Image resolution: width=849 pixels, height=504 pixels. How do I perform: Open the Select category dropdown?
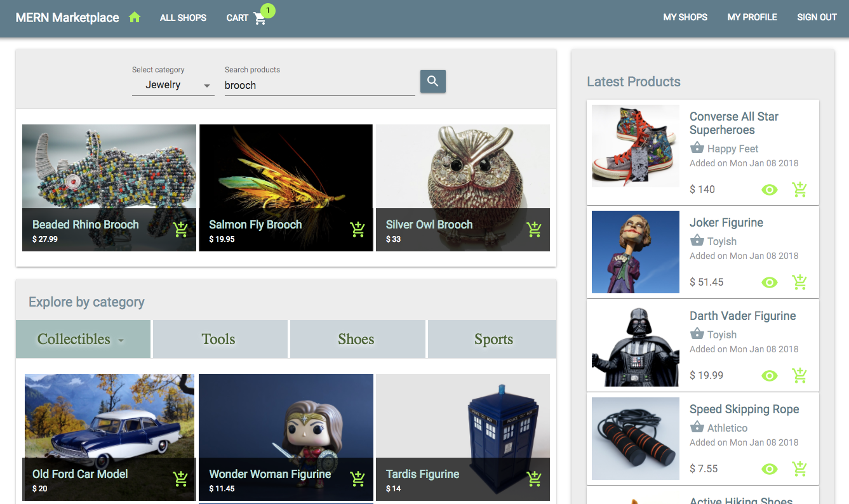pos(173,85)
